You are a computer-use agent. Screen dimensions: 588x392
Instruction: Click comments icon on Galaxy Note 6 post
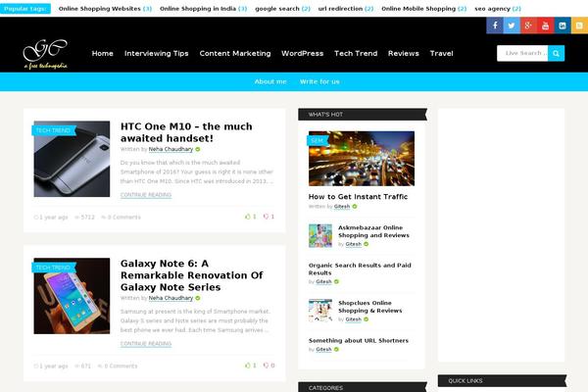coord(101,367)
